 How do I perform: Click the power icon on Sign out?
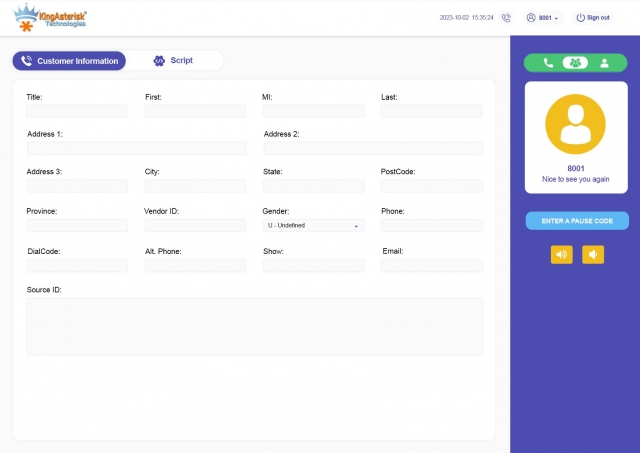pyautogui.click(x=580, y=18)
